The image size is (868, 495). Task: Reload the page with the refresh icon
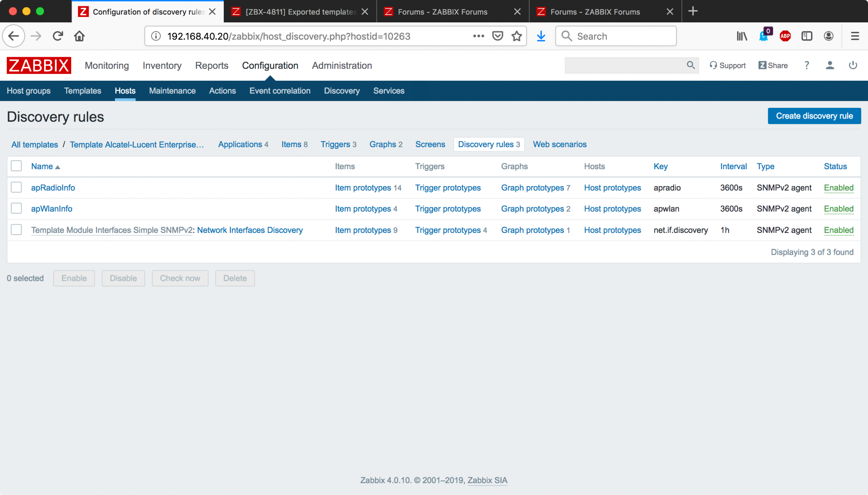click(x=58, y=36)
